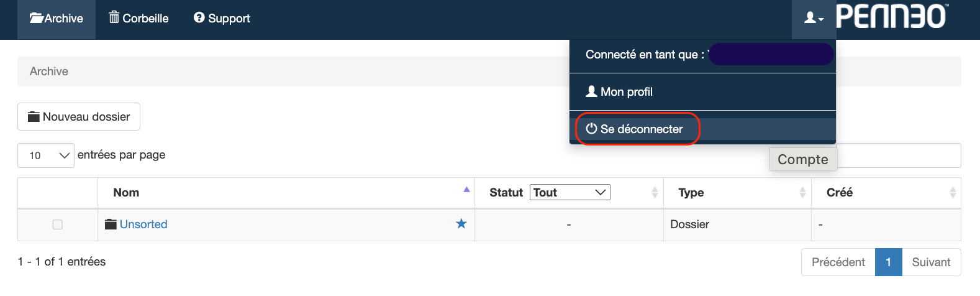The height and width of the screenshot is (296, 980).
Task: Click the folder icon beside Unsorted
Action: pyautogui.click(x=111, y=224)
